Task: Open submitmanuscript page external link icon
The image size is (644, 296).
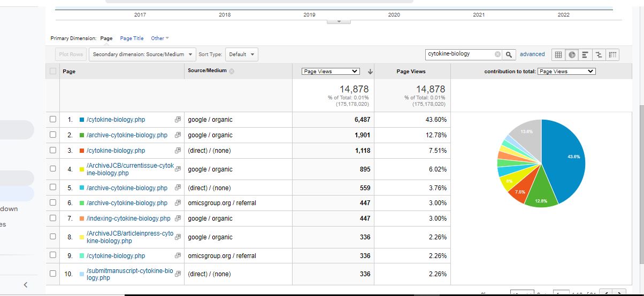Action: (178, 274)
